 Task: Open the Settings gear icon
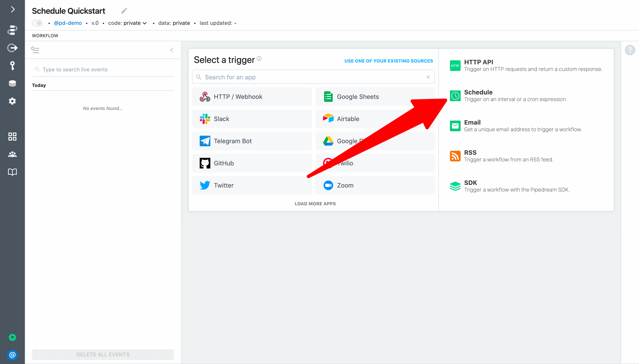tap(12, 101)
